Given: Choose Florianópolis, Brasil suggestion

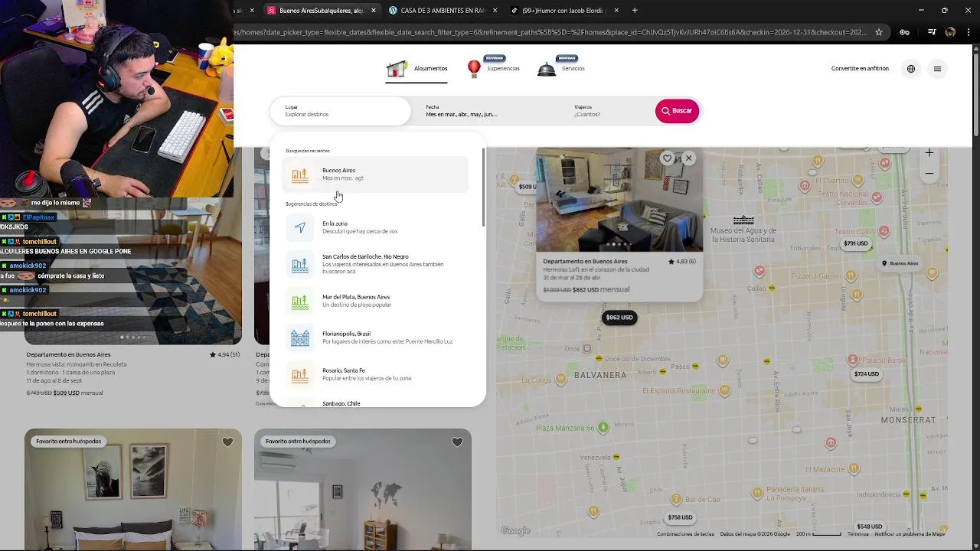Looking at the screenshot, I should point(375,337).
